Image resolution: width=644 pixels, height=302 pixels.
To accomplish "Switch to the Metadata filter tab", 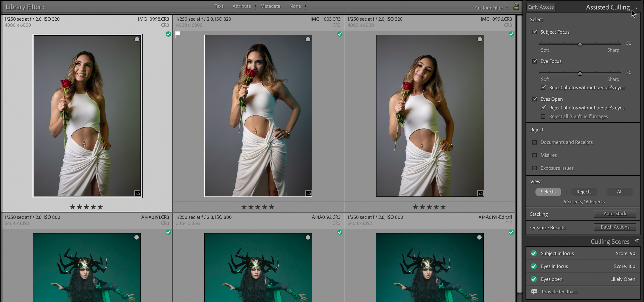I will [x=270, y=6].
